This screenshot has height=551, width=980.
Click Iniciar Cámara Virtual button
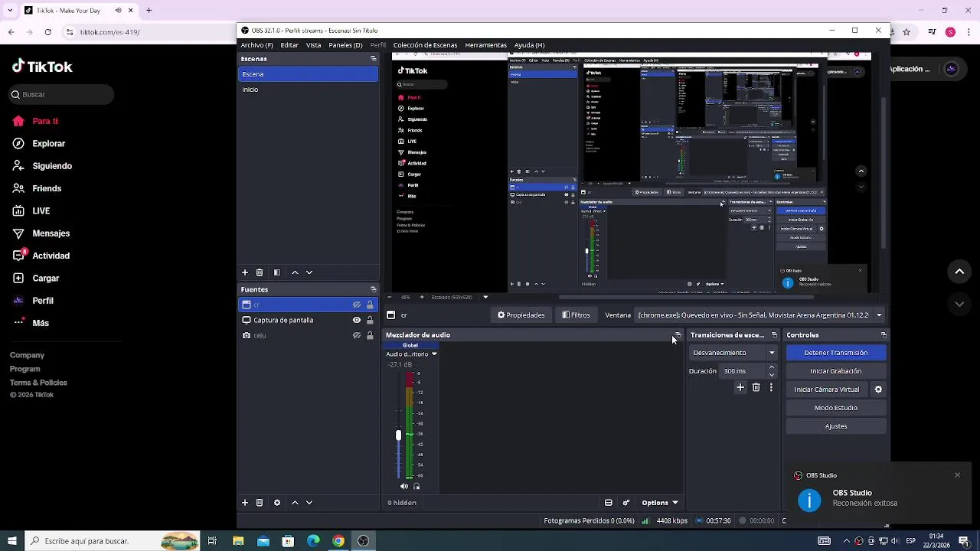tap(827, 390)
